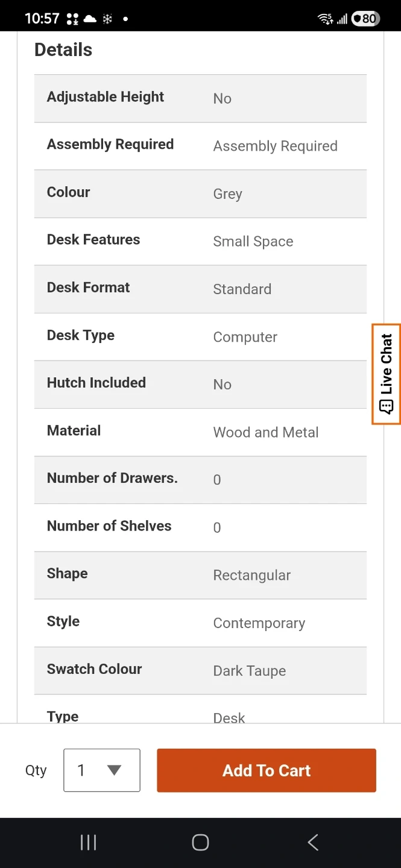Viewport: 401px width, 868px height.
Task: Tap the cellular signal bars icon
Action: click(342, 19)
